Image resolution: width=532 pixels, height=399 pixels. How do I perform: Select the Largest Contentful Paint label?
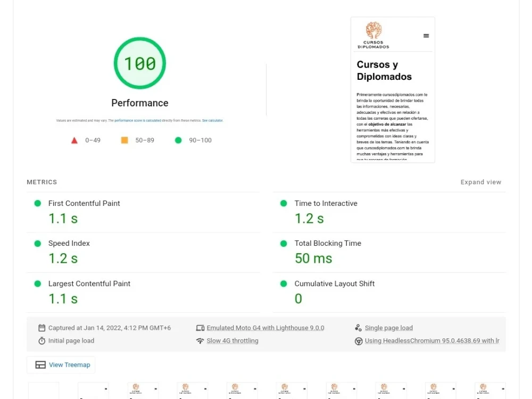(89, 284)
